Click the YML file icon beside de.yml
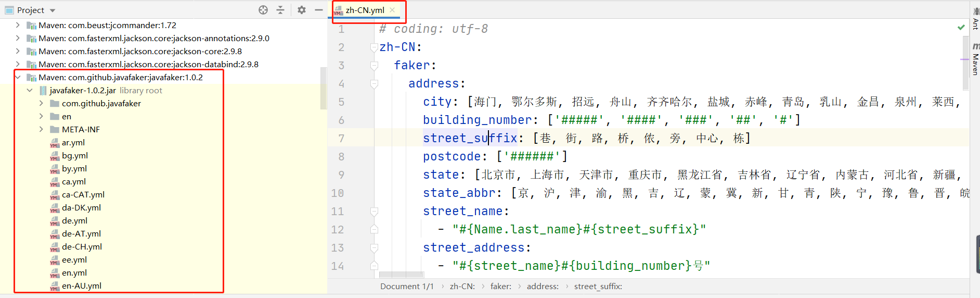 (x=55, y=221)
